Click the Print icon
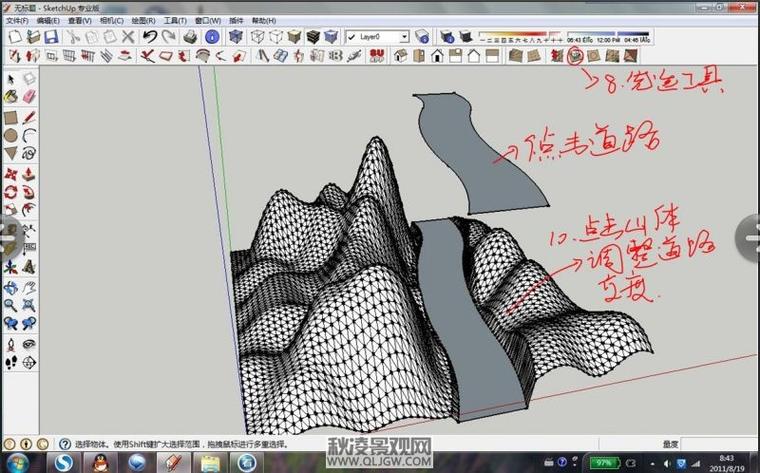 [x=190, y=37]
